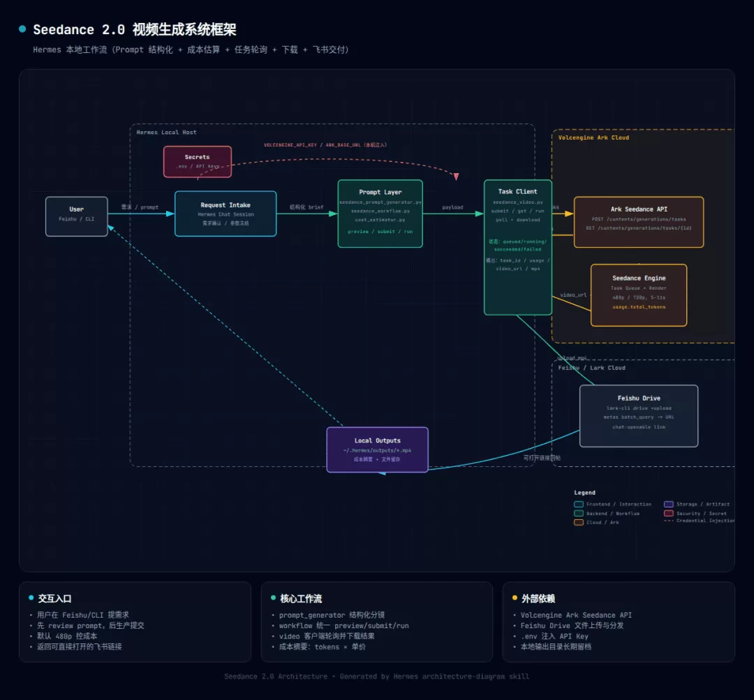
Task: Click the "payload" edge label
Action: pos(452,207)
